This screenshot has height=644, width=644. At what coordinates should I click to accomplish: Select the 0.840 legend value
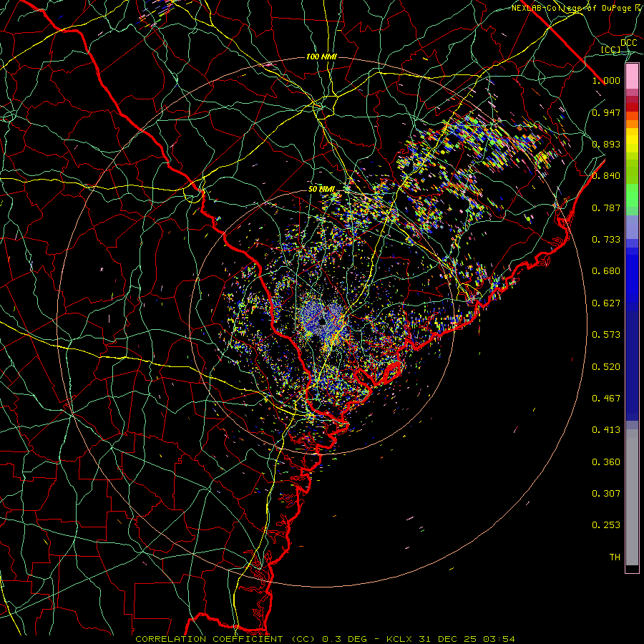click(x=606, y=176)
